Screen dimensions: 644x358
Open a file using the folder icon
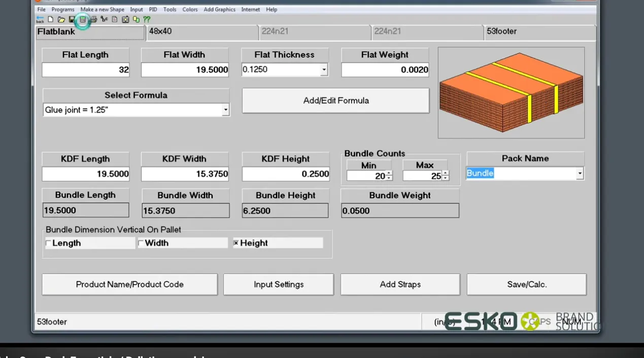[61, 20]
